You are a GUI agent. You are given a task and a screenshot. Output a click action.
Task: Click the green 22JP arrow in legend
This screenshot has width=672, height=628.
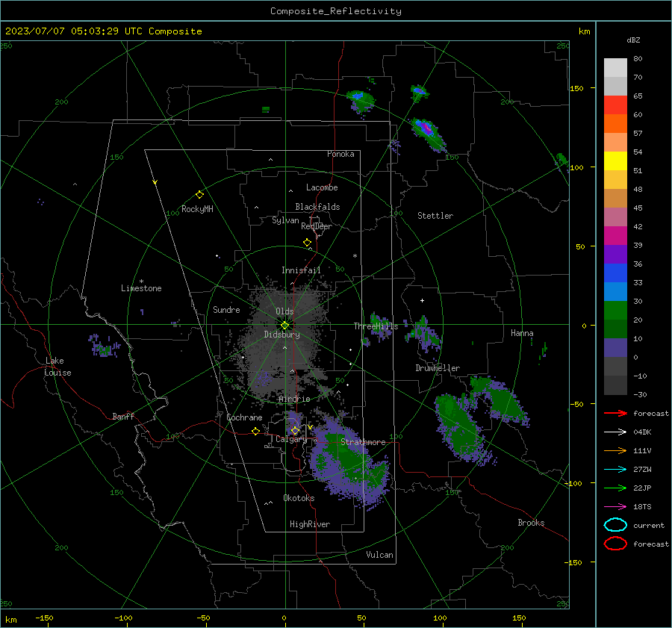pos(615,488)
